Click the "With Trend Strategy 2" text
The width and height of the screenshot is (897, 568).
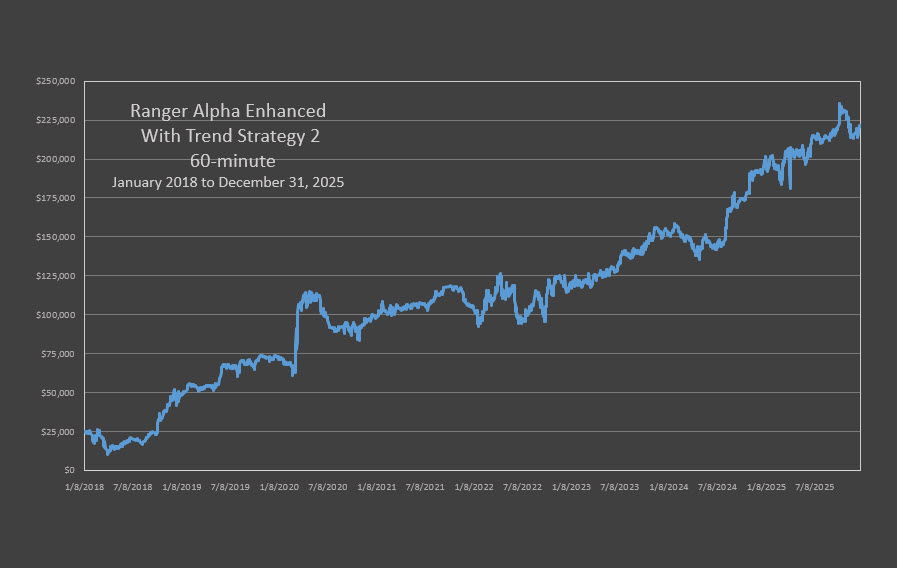[x=230, y=136]
